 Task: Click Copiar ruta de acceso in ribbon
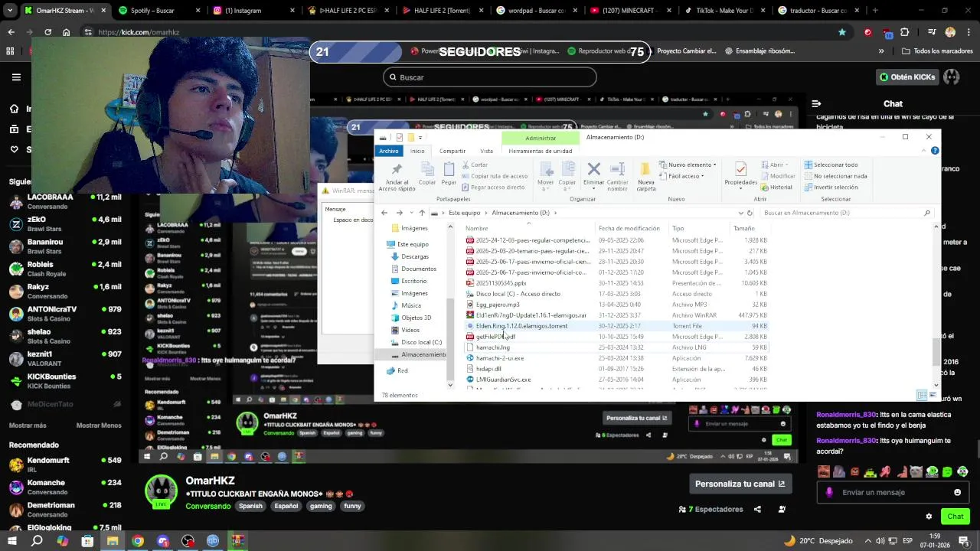click(x=494, y=176)
